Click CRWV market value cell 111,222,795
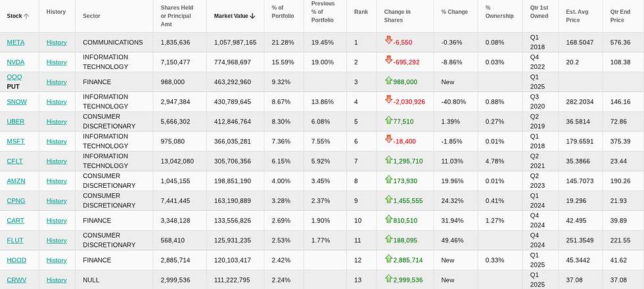644x289 pixels. tap(232, 280)
